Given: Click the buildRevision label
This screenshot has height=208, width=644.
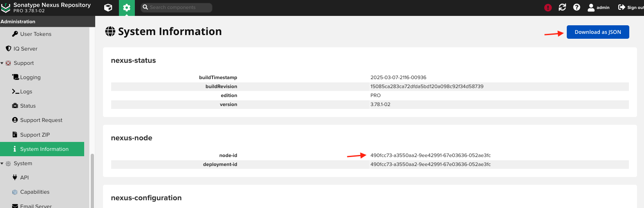Looking at the screenshot, I should [x=221, y=86].
